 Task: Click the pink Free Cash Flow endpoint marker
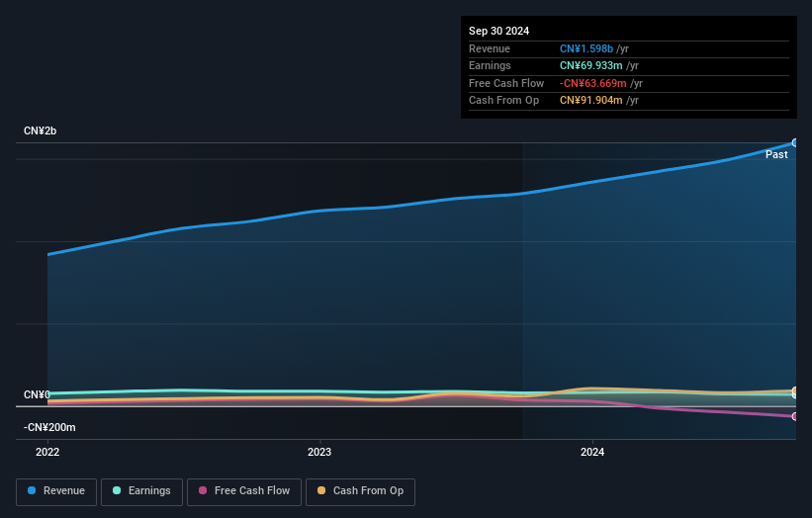[x=795, y=416]
